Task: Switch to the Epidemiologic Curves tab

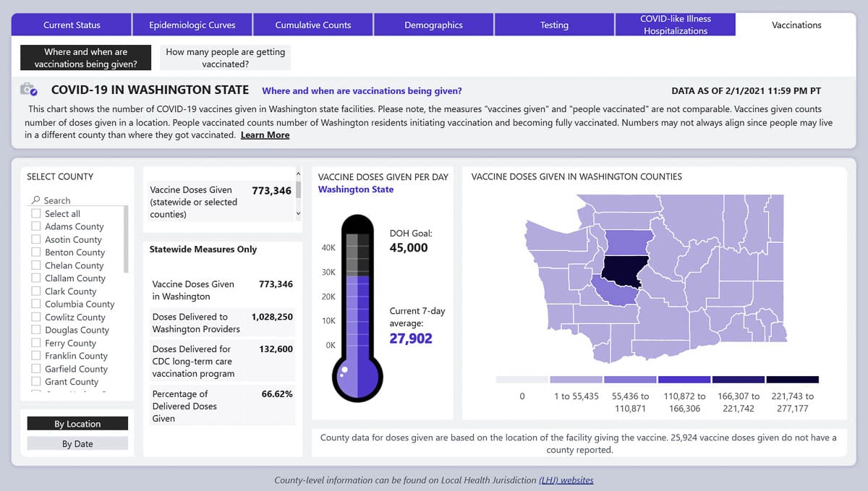Action: pos(192,25)
